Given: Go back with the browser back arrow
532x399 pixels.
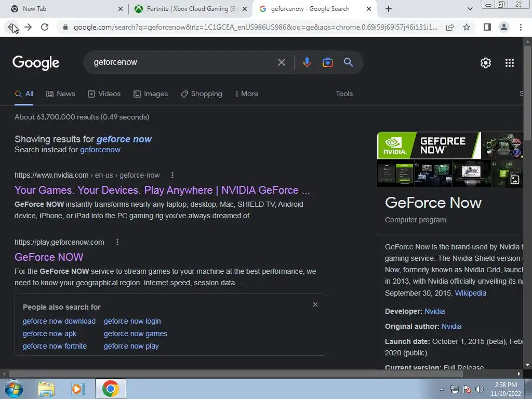Looking at the screenshot, I should pos(12,27).
